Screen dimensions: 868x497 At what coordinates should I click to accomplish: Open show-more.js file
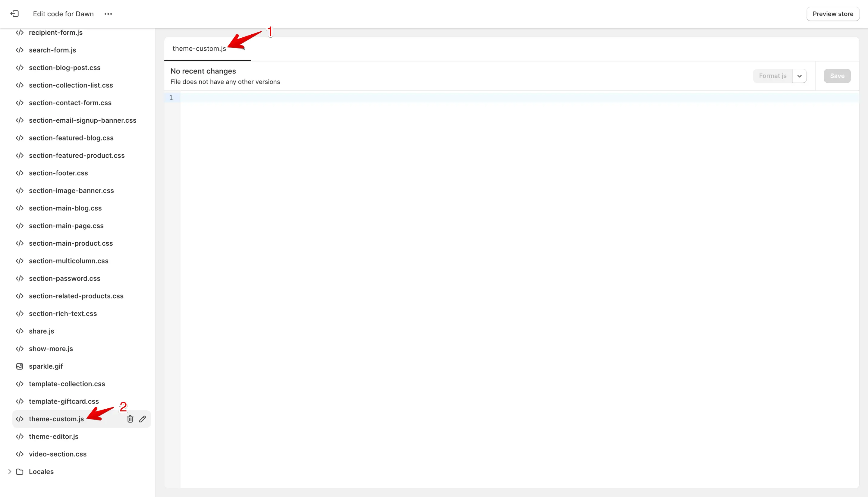click(x=51, y=348)
